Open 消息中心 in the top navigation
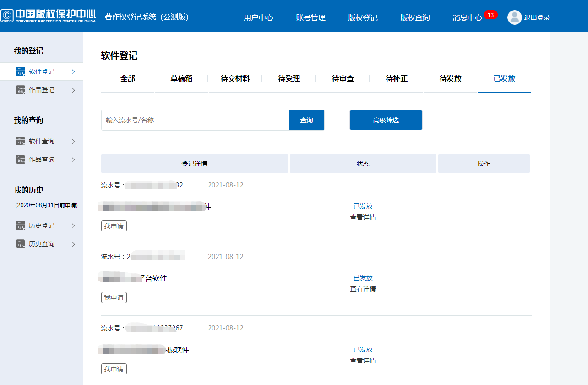588x385 pixels. tap(467, 17)
